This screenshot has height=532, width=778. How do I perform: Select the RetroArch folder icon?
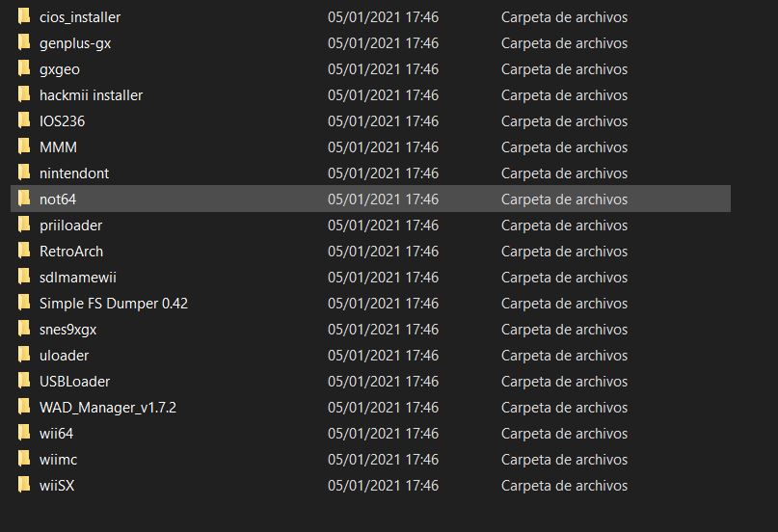(x=24, y=252)
